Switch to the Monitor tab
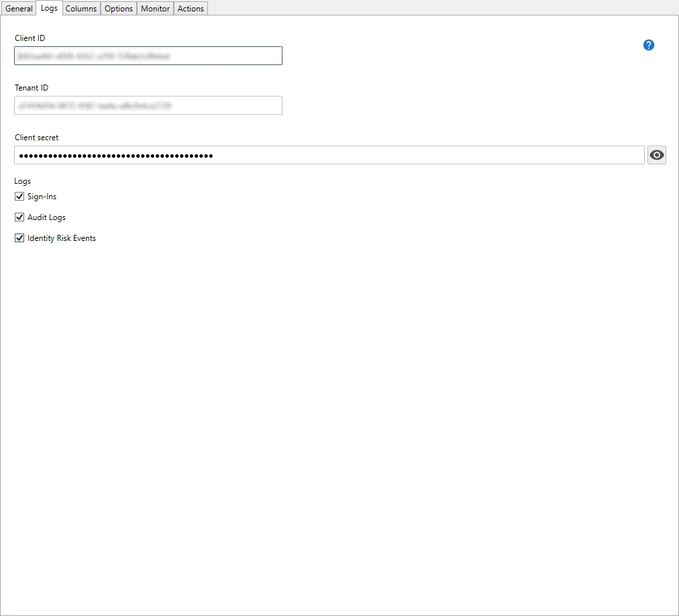The image size is (679, 616). [155, 9]
